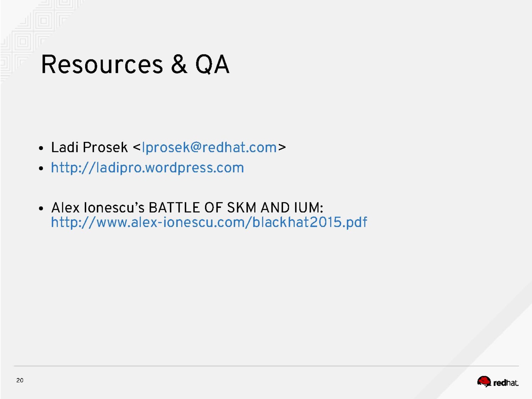This screenshot has height=399, width=532.
Task: Click the Red Hat fedora logo icon
Action: [484, 382]
